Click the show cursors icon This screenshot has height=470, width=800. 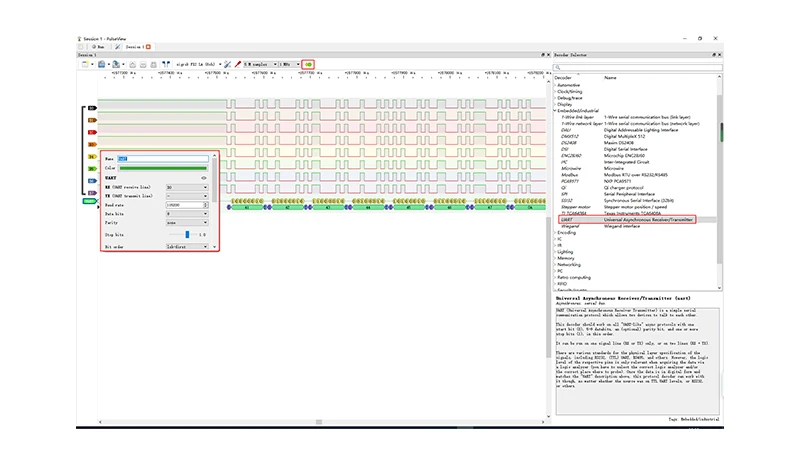166,63
